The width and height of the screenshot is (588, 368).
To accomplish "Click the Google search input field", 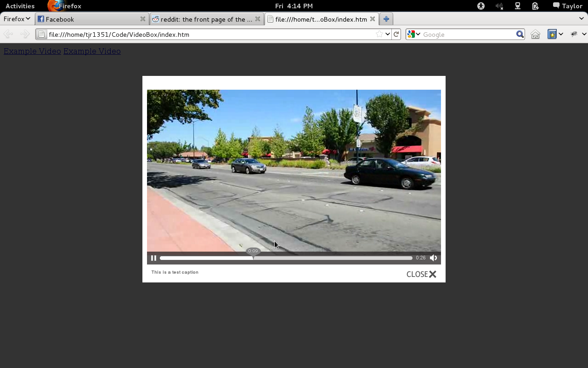I will pyautogui.click(x=468, y=34).
